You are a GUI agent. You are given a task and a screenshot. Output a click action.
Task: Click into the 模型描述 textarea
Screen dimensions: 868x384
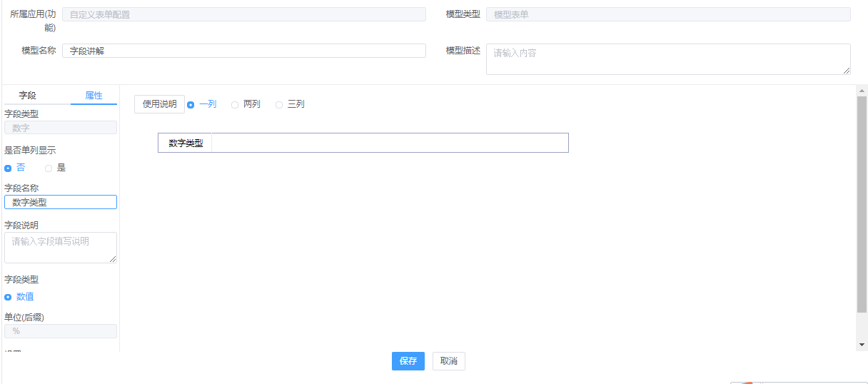pos(667,59)
